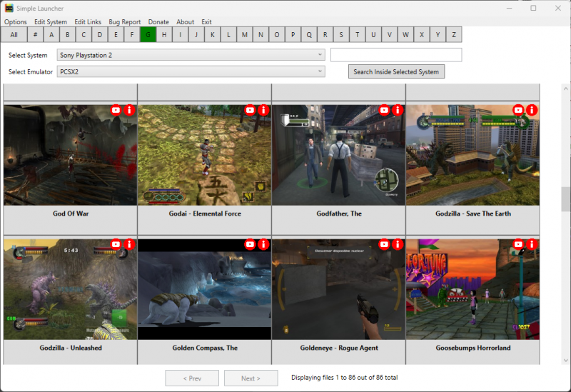Open info icon for Godfather, The

398,110
